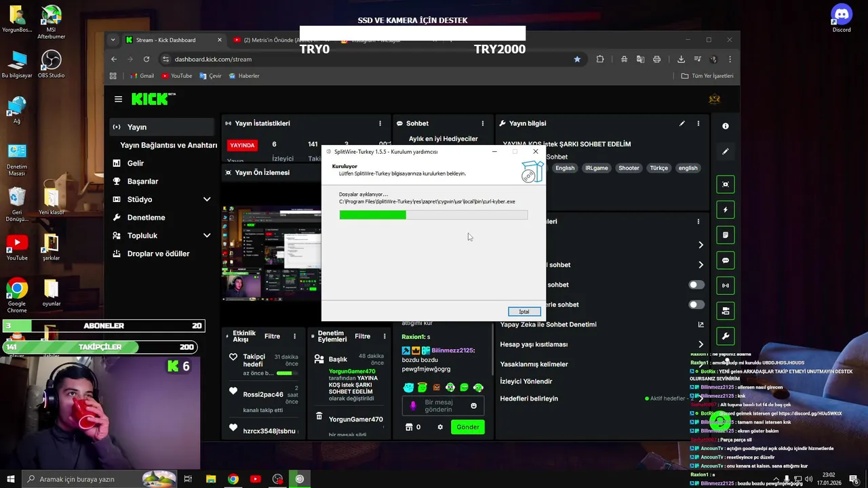Open Yayın Bağlantısı ve Anahtarı menu item
The width and height of the screenshot is (868, 488).
(x=168, y=145)
